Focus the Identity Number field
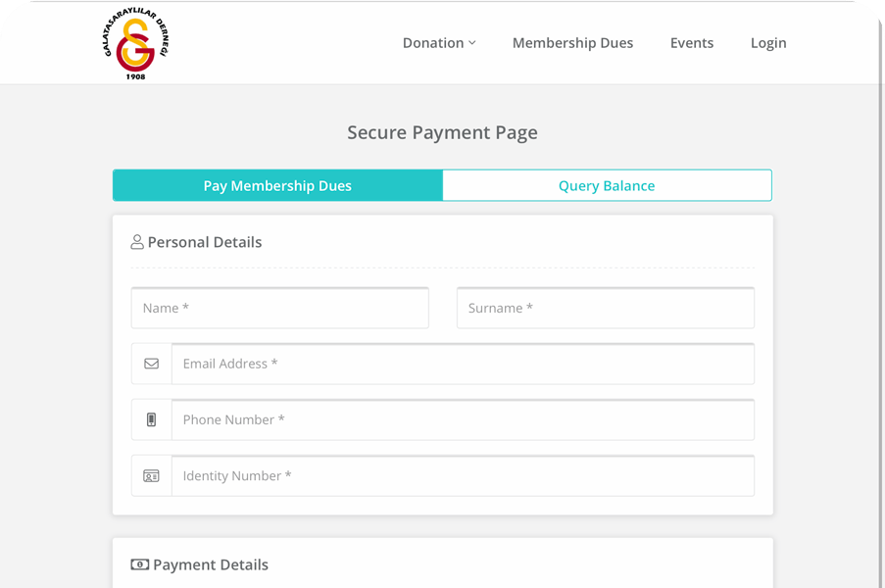Image resolution: width=885 pixels, height=588 pixels. [463, 475]
